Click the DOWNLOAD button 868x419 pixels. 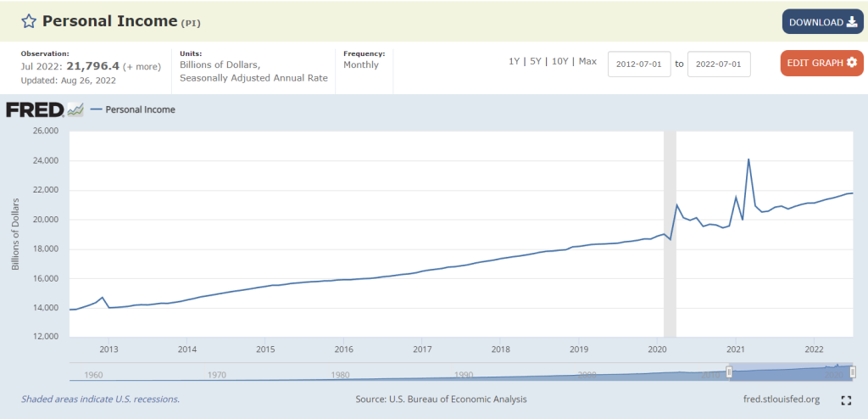[822, 22]
